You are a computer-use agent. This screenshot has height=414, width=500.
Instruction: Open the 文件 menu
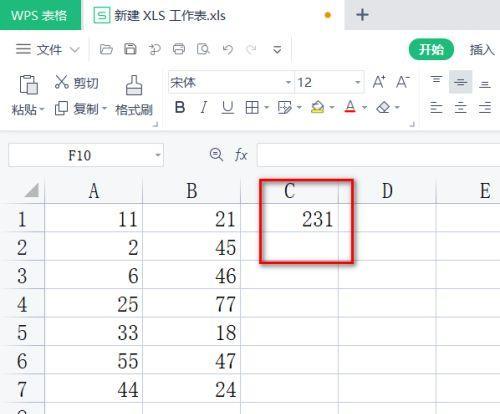(x=47, y=50)
